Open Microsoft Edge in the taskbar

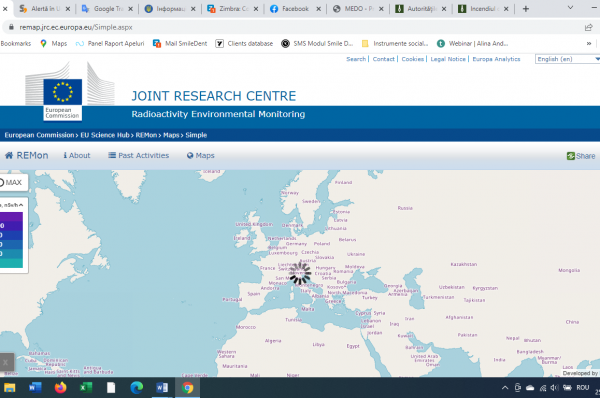pyautogui.click(x=137, y=388)
